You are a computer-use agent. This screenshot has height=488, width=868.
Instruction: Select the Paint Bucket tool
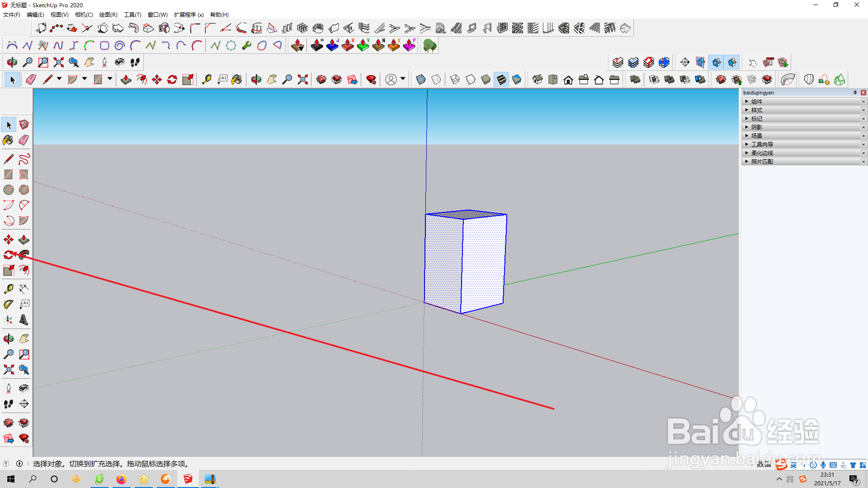9,140
